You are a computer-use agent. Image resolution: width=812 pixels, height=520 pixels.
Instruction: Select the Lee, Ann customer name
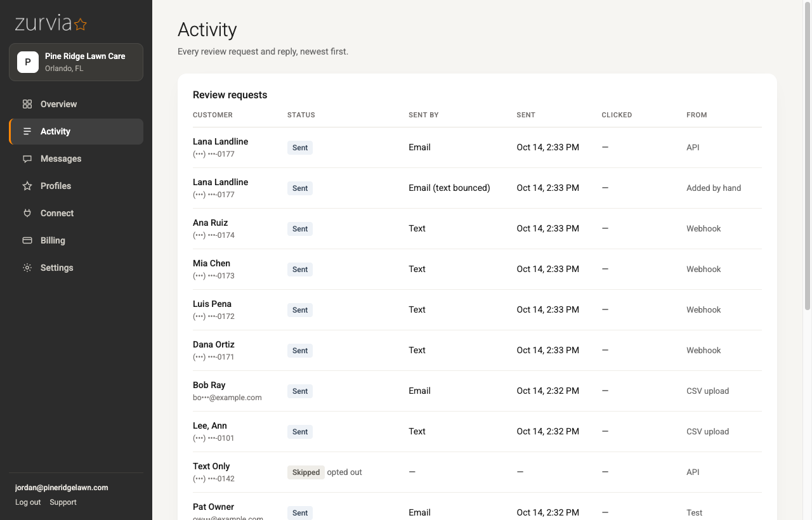[210, 426]
